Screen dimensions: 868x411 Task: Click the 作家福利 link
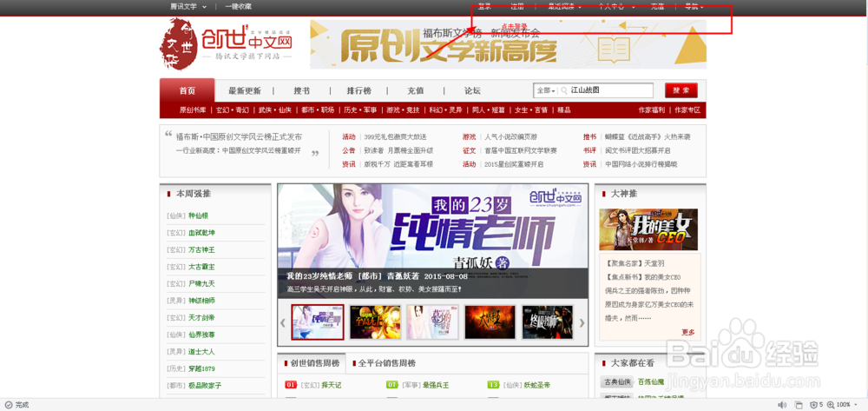652,109
